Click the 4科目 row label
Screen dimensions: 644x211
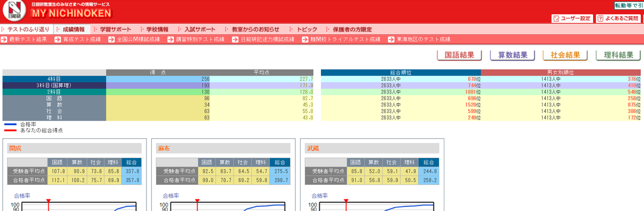coord(54,79)
